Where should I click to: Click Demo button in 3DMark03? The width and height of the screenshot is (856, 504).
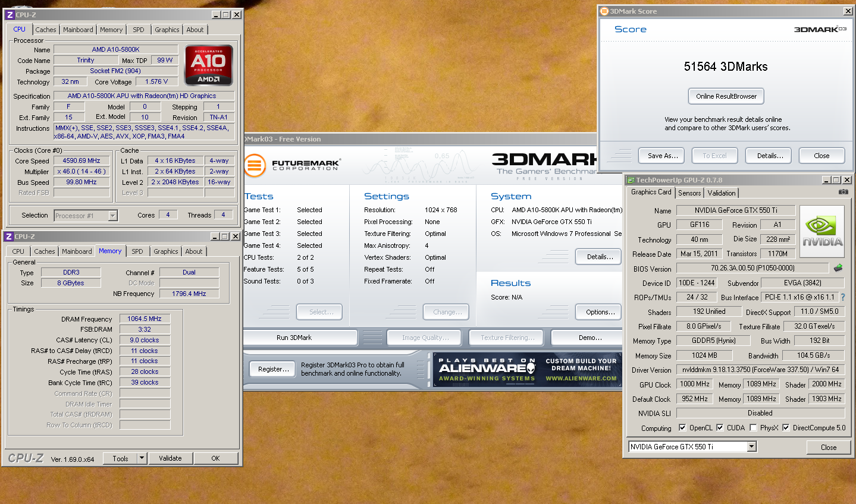[588, 338]
